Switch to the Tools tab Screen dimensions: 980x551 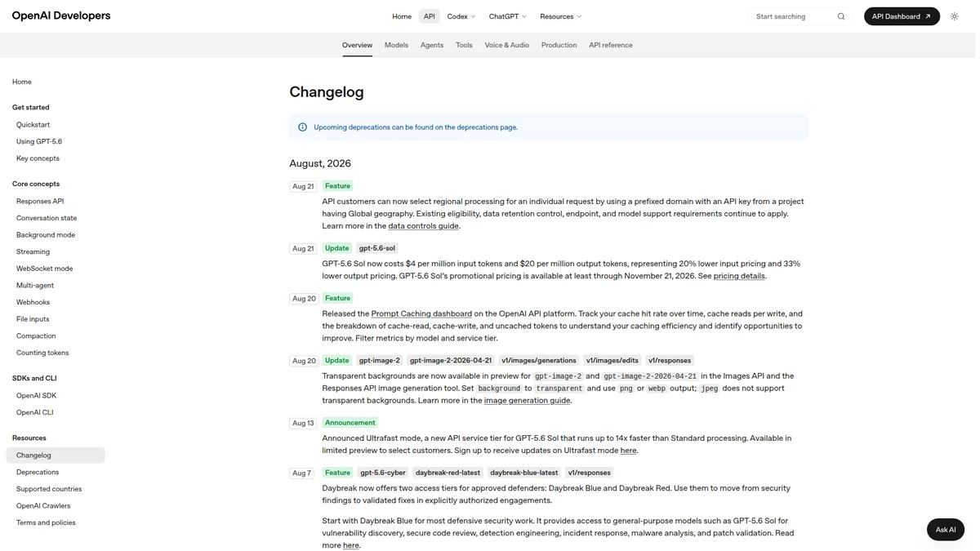(464, 45)
